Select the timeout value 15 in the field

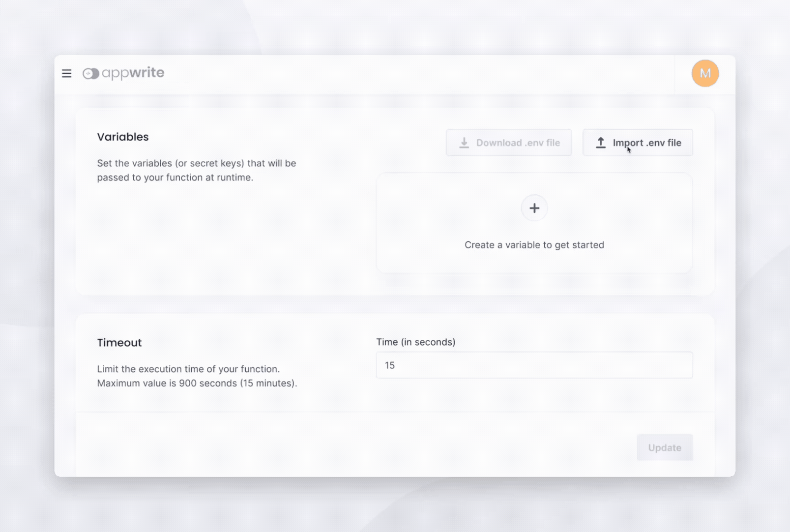click(x=390, y=365)
